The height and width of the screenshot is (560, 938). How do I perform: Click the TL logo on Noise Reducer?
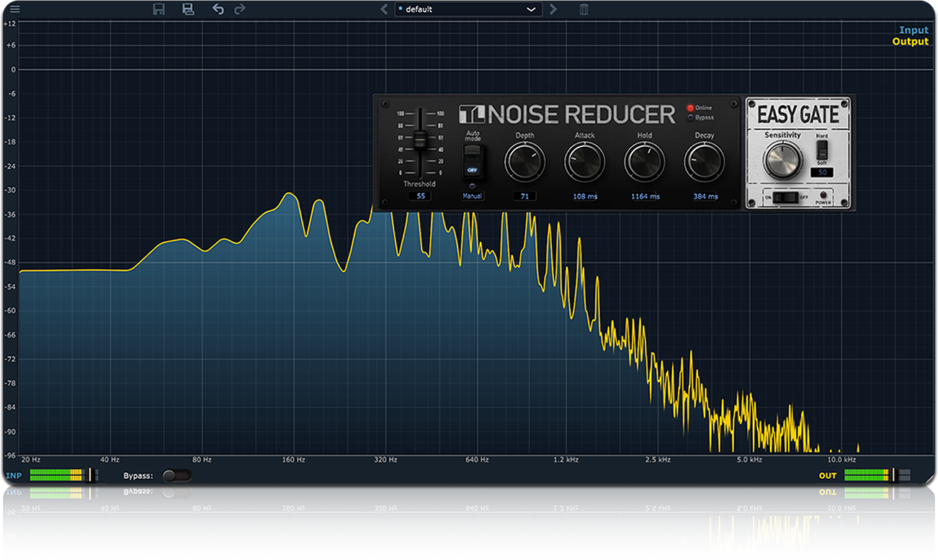[473, 114]
